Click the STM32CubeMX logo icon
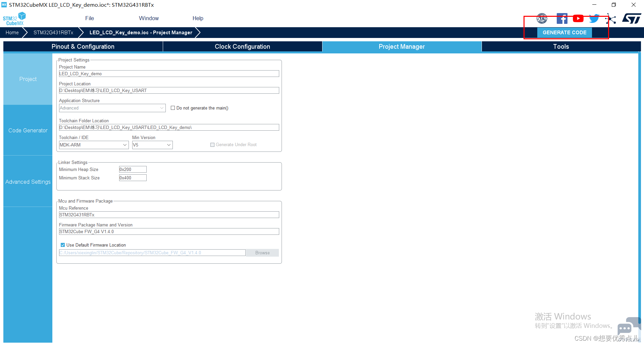This screenshot has width=644, height=345. (x=14, y=19)
